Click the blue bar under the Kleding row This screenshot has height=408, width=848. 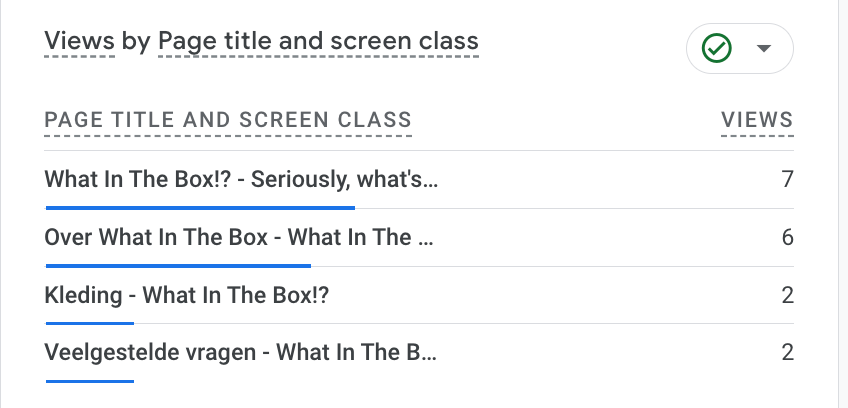pos(90,323)
